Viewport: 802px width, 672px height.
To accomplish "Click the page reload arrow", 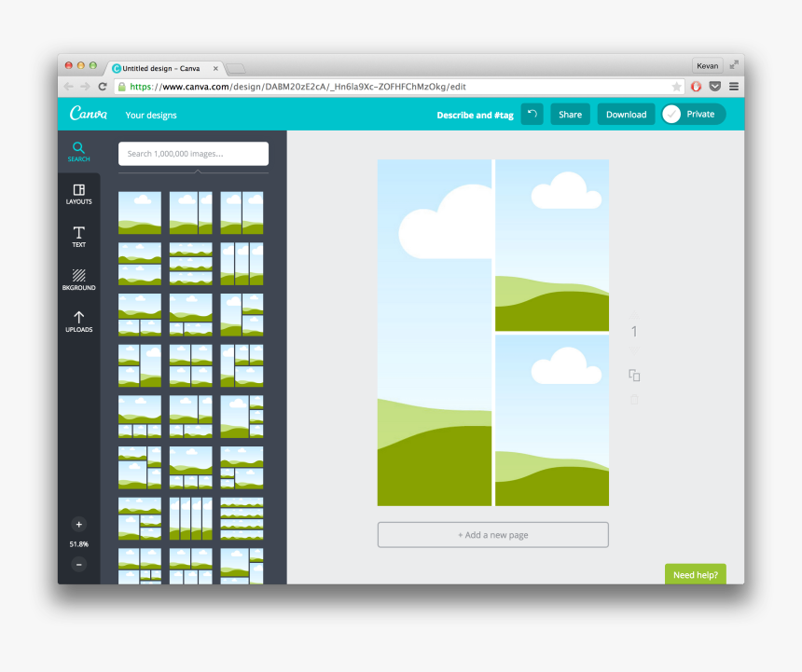I will coord(102,86).
